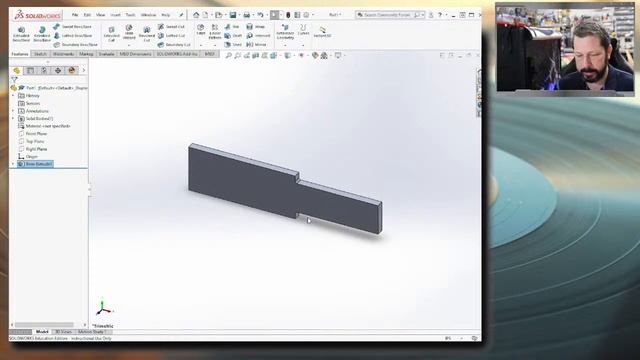Open the View menu
Image resolution: width=640 pixels, height=360 pixels.
point(100,15)
